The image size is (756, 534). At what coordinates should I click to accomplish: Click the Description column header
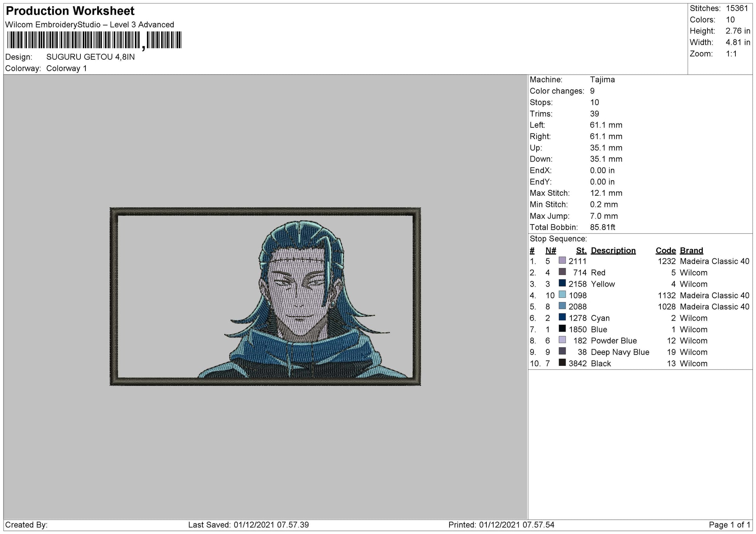point(613,250)
